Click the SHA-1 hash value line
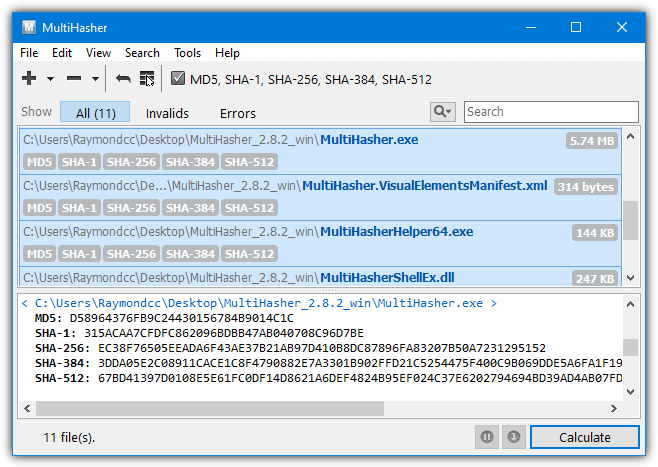 [x=199, y=333]
